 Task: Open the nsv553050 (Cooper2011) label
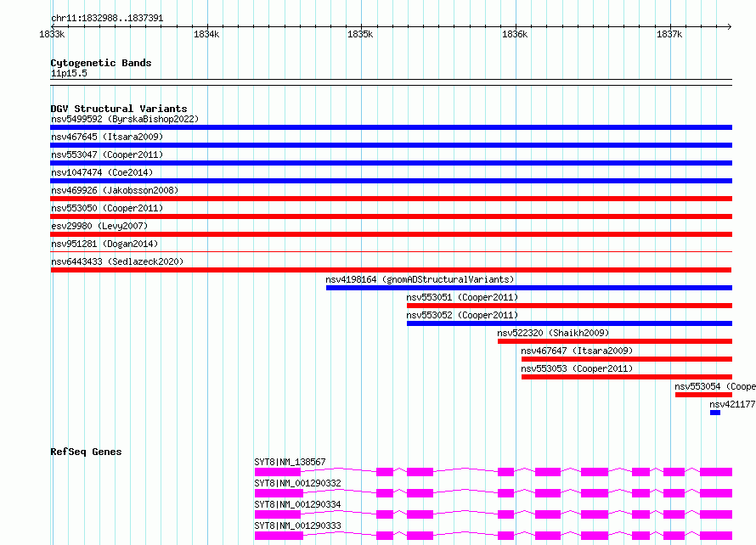point(107,208)
